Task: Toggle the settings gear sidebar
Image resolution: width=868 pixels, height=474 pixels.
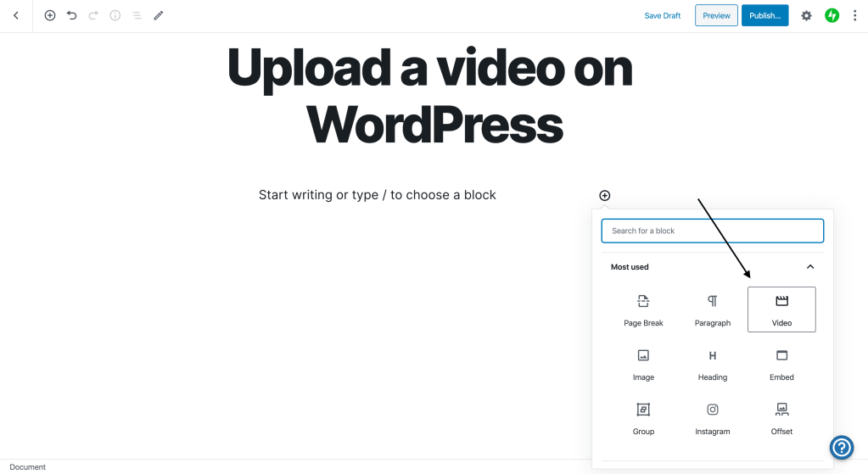Action: tap(806, 15)
